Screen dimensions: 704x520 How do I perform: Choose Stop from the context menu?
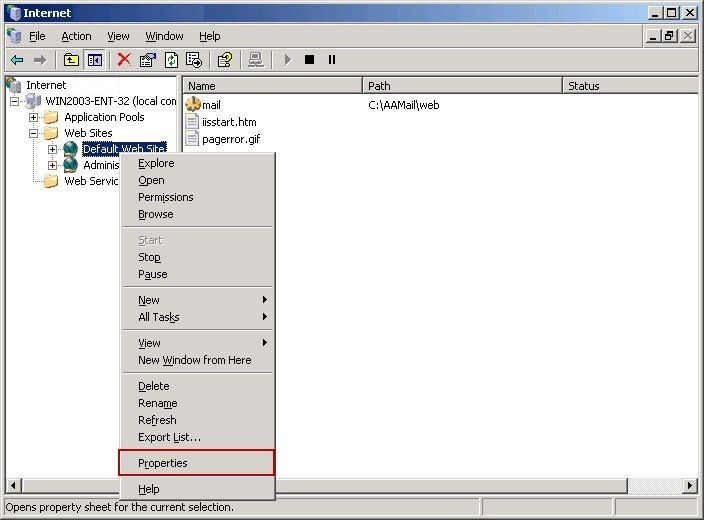point(198,257)
